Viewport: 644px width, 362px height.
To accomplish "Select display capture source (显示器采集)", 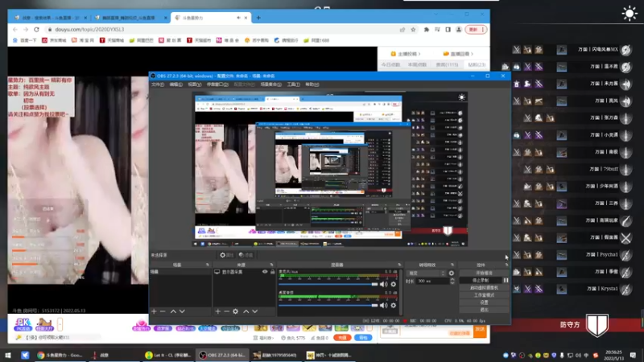I will click(232, 272).
